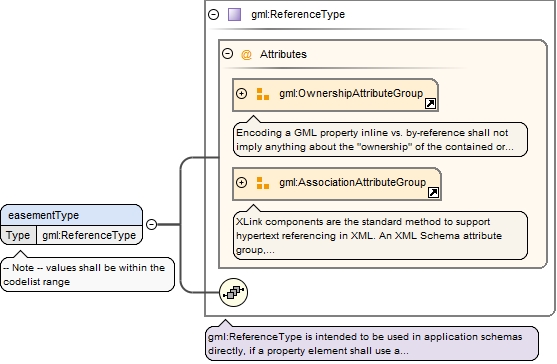This screenshot has height=364, width=557.
Task: Click the purple complex type square icon
Action: (x=234, y=15)
